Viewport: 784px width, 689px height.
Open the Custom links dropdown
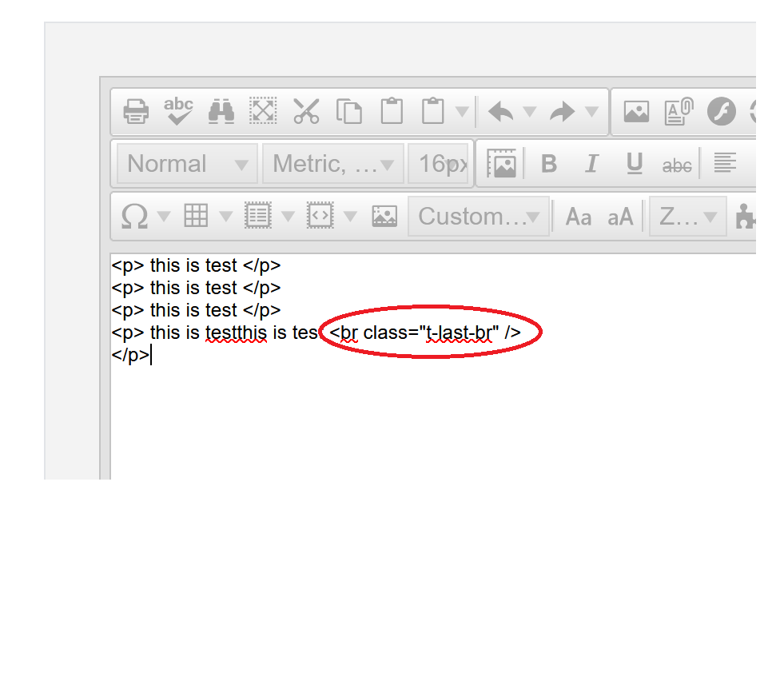(479, 216)
